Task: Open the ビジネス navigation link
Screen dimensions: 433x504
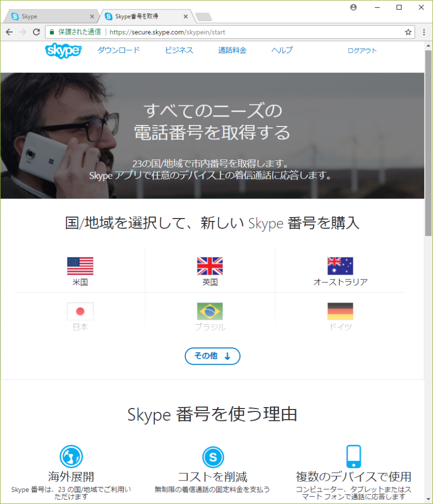Action: 179,50
